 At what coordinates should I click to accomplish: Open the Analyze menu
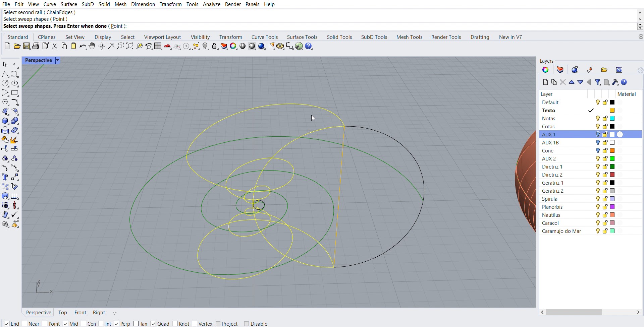tap(211, 4)
